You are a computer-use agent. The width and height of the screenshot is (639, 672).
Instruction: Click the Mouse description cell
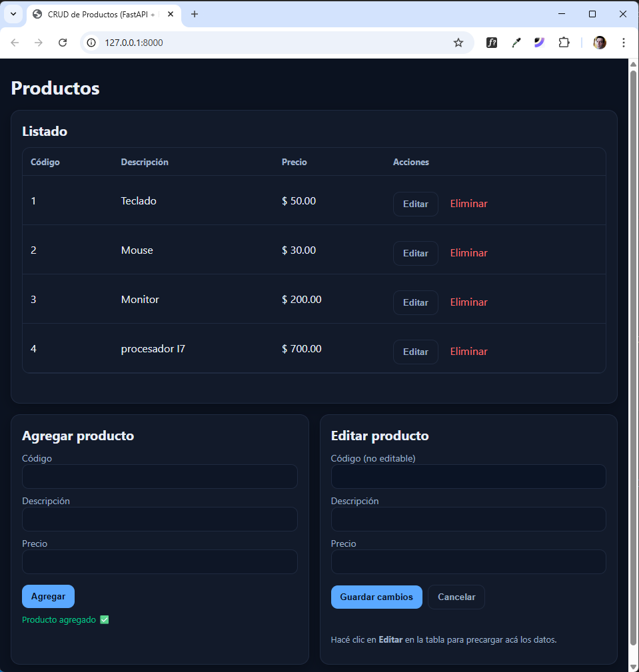click(x=137, y=250)
